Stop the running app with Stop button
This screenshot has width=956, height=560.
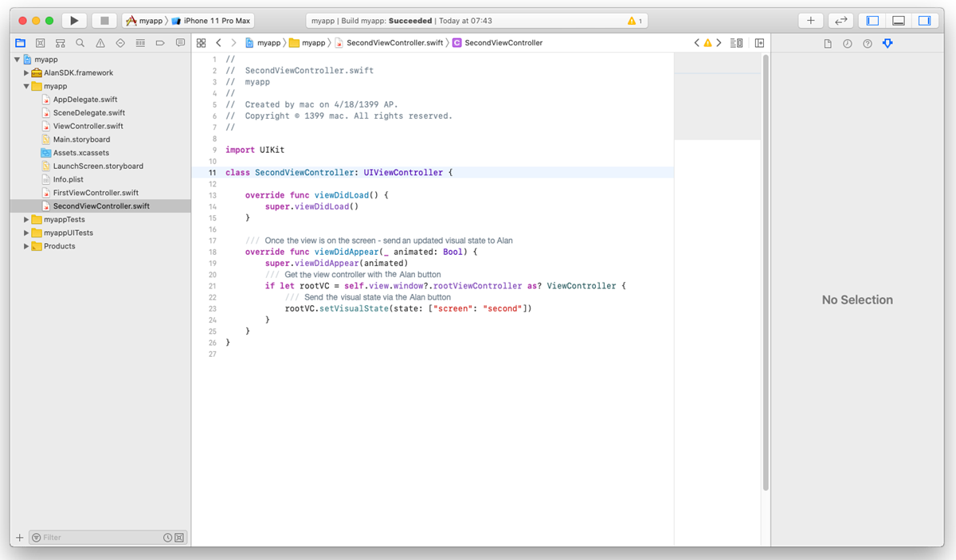[104, 20]
